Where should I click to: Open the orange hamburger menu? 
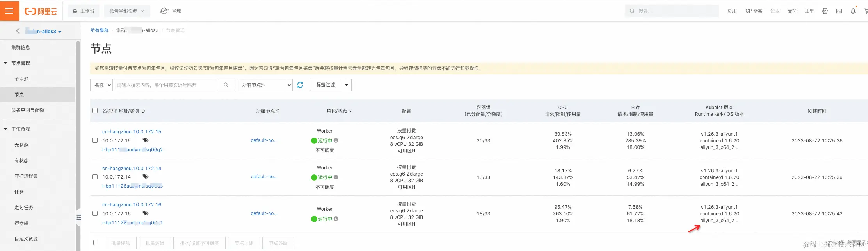point(9,11)
